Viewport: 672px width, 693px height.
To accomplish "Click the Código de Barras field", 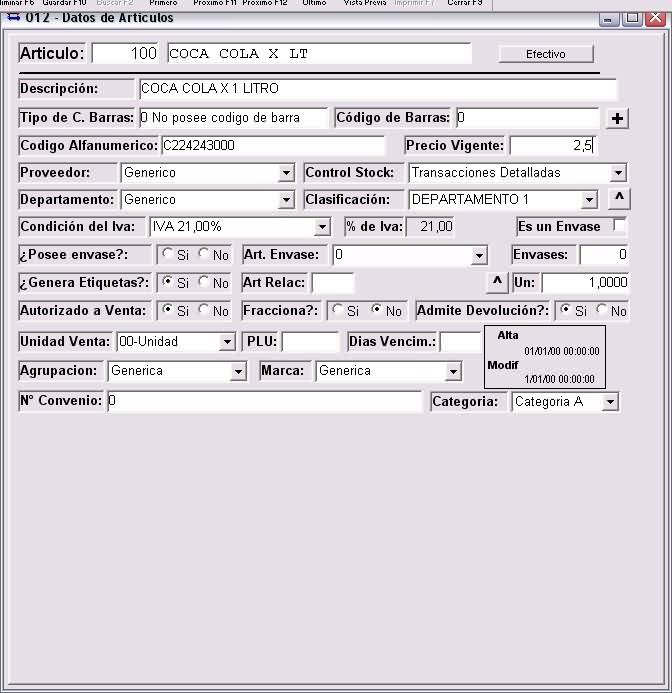I will [527, 118].
